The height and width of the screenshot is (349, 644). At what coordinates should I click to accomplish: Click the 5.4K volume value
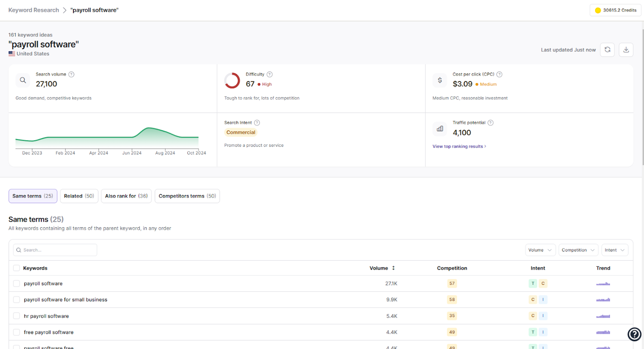391,316
